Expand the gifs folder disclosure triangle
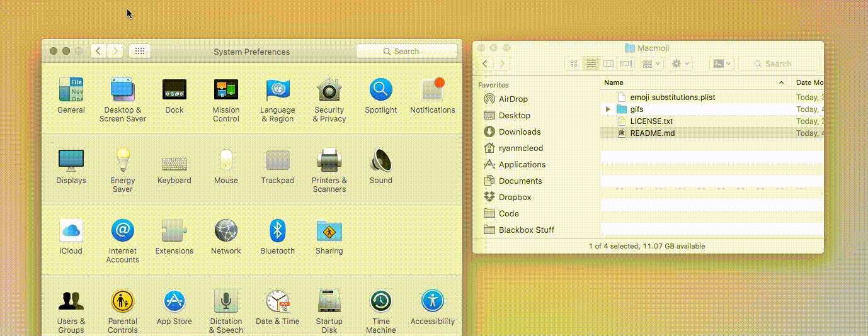Image resolution: width=868 pixels, height=336 pixels. (608, 109)
